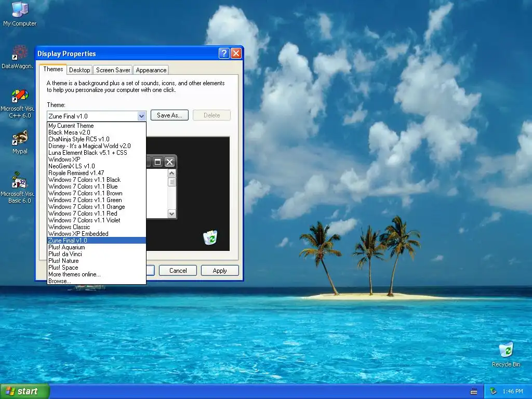Screen dimensions: 532x399
Task: Choose NeoGeniX LS v1.0 theme
Action: [x=97, y=166]
